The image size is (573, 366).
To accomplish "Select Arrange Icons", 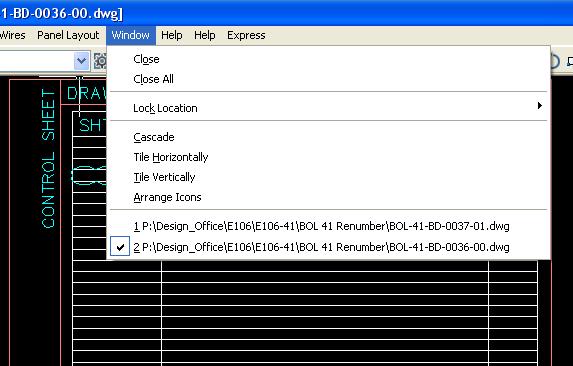I will coord(329,198).
